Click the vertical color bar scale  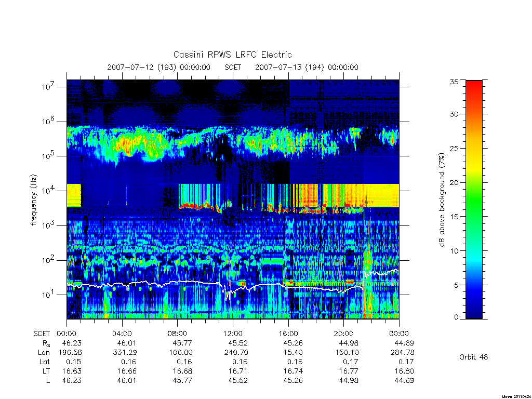(x=474, y=199)
